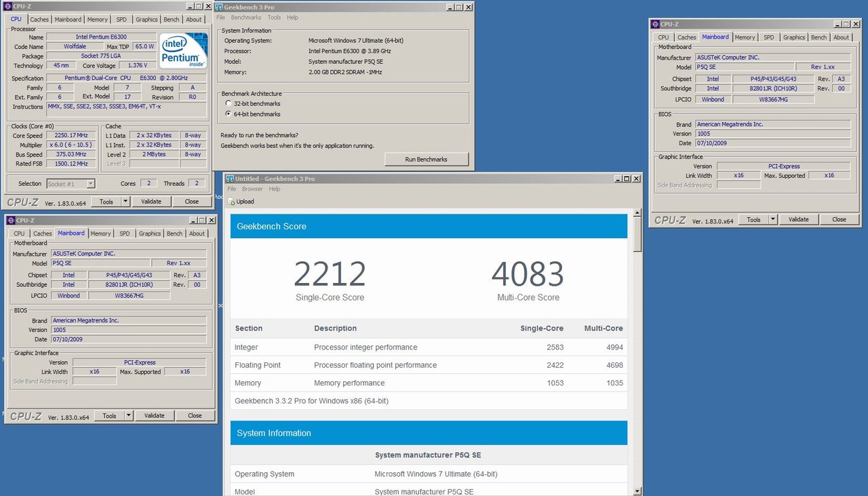Viewport: 868px width, 496px height.
Task: Select the 64-bit benchmarks radio option
Action: point(228,114)
